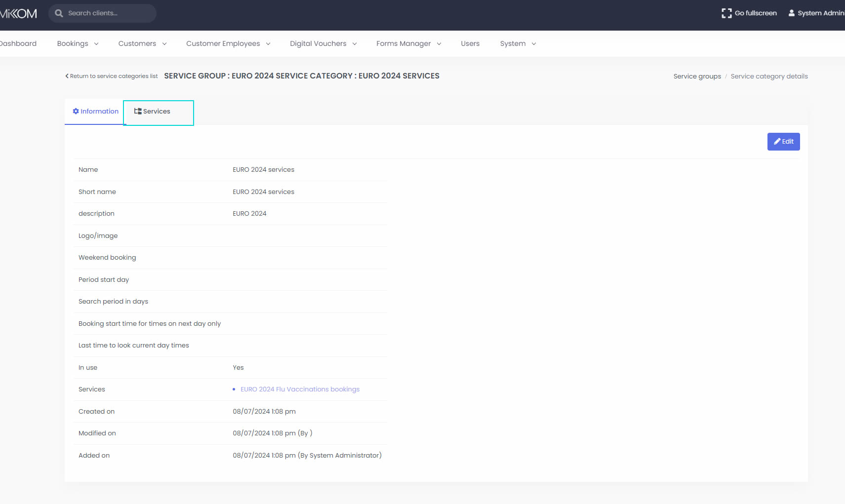Image resolution: width=845 pixels, height=504 pixels.
Task: Expand the Bookings dropdown menu
Action: (78, 43)
